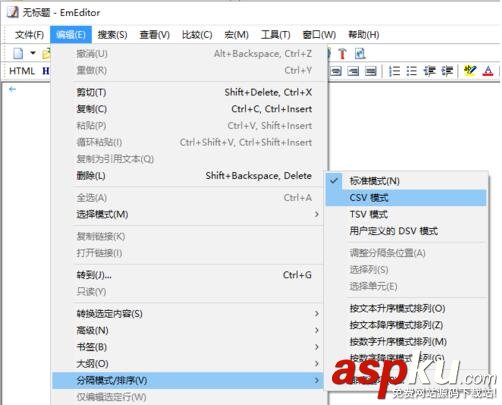Click the align right toolbar icon
This screenshot has width=502, height=405.
coord(353,71)
